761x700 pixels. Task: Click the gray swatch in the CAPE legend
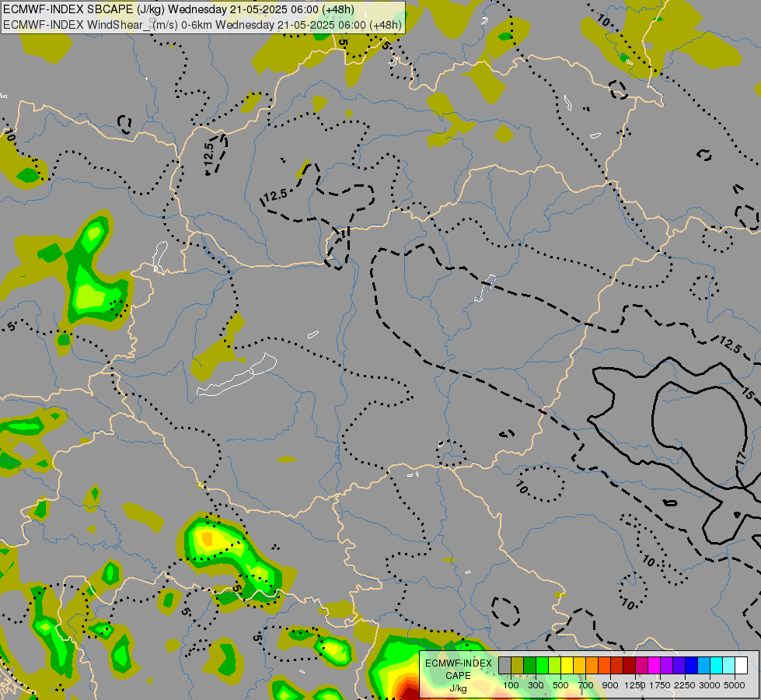coord(504,665)
